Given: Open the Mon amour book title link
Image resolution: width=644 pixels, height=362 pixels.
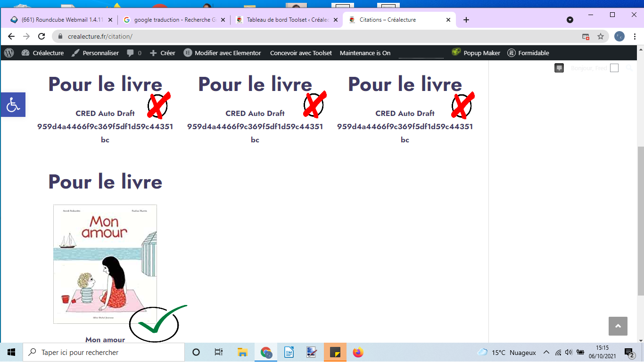Looking at the screenshot, I should 105,339.
